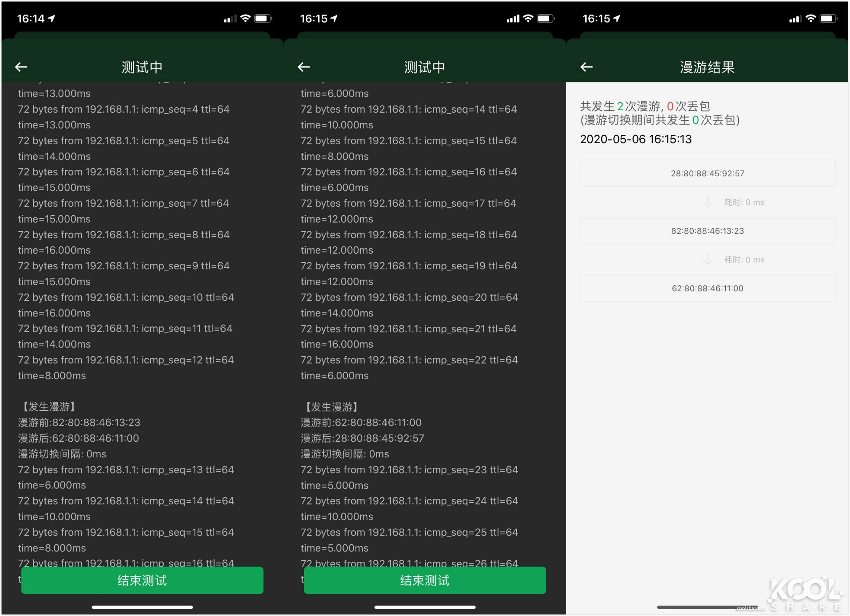Tap back arrow in the middle 16:15 test screen
This screenshot has height=616, width=850.
[x=304, y=67]
